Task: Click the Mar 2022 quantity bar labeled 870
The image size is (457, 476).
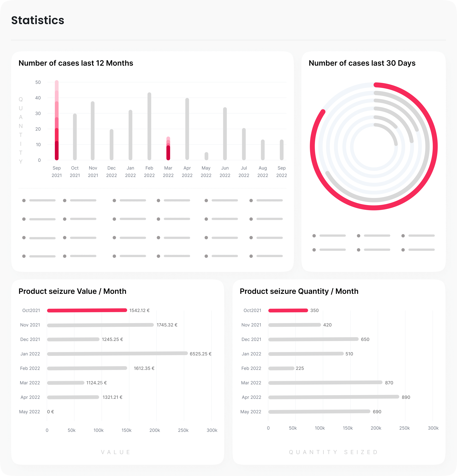Action: tap(325, 383)
